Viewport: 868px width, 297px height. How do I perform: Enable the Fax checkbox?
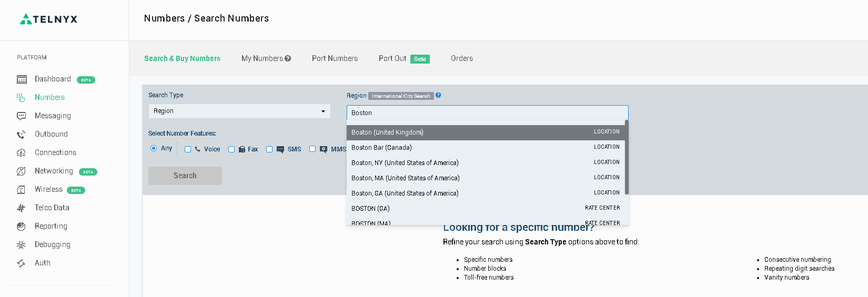pyautogui.click(x=231, y=149)
